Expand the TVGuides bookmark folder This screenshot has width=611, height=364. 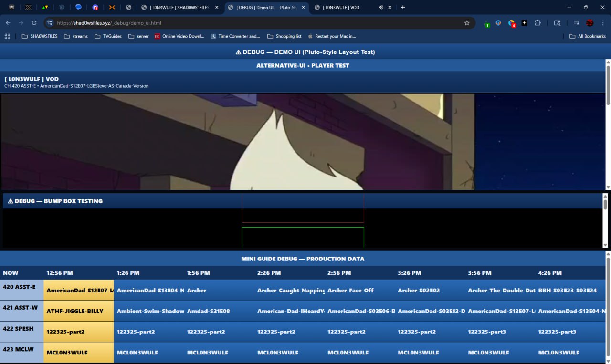[108, 36]
